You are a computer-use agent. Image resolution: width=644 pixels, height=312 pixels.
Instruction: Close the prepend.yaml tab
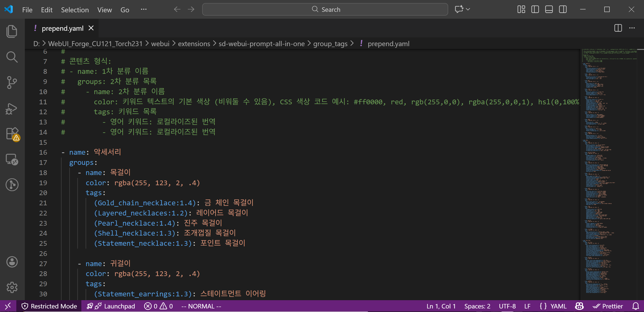[91, 28]
